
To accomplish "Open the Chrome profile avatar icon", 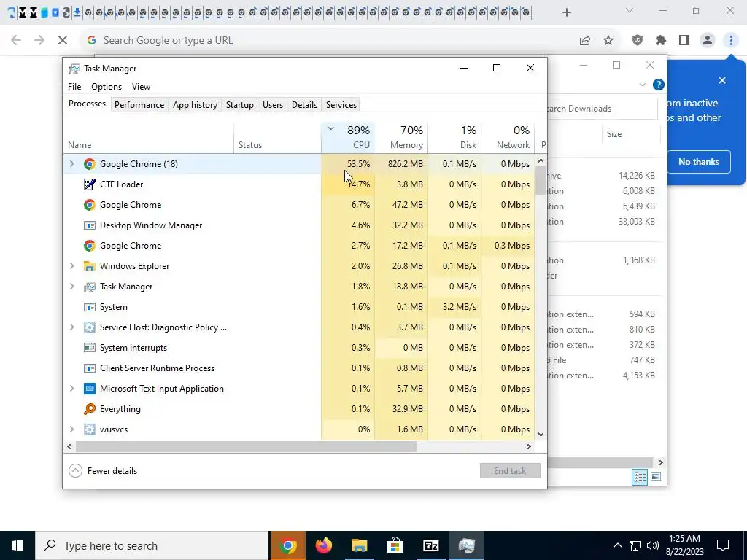I will click(x=708, y=41).
